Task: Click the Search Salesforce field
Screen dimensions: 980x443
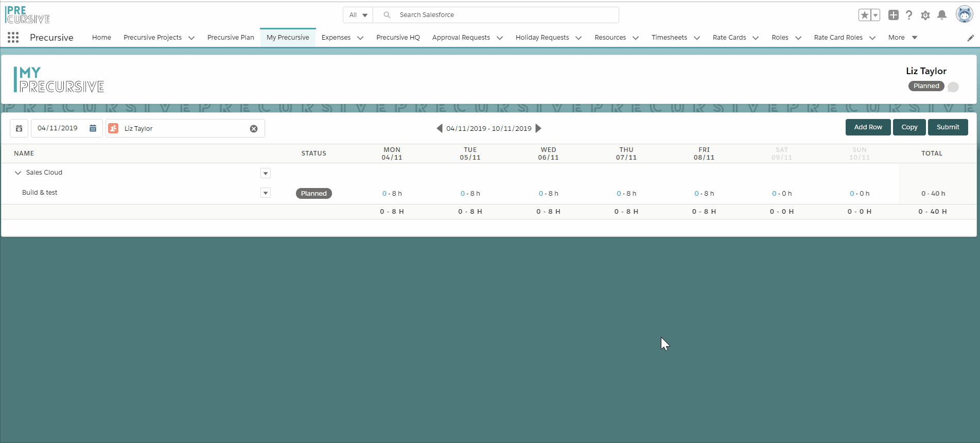Action: (x=496, y=15)
